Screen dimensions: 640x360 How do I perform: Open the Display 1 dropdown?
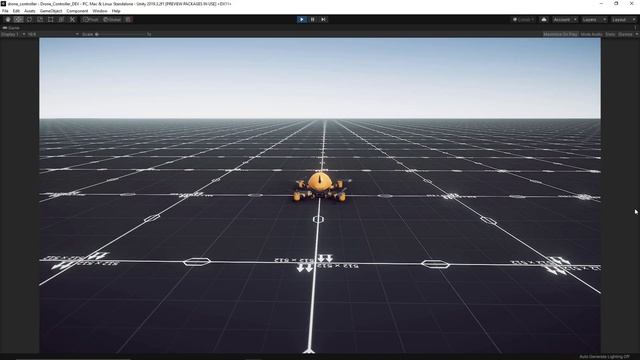tap(13, 34)
